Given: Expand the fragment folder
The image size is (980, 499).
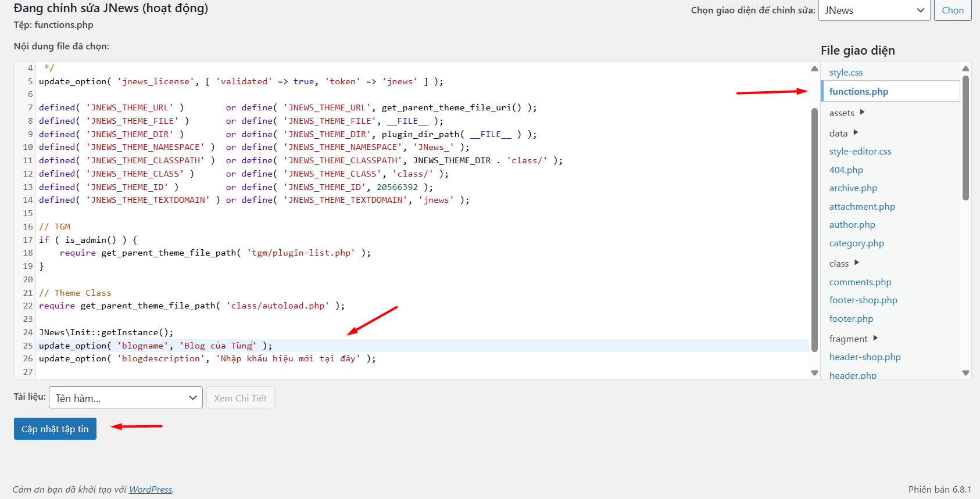Looking at the screenshot, I should click(853, 339).
